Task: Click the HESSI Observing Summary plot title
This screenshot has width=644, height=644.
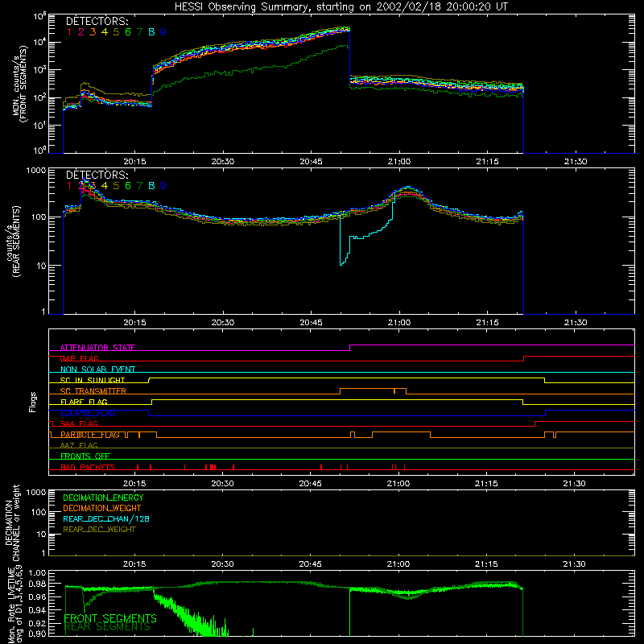Action: 341,7
